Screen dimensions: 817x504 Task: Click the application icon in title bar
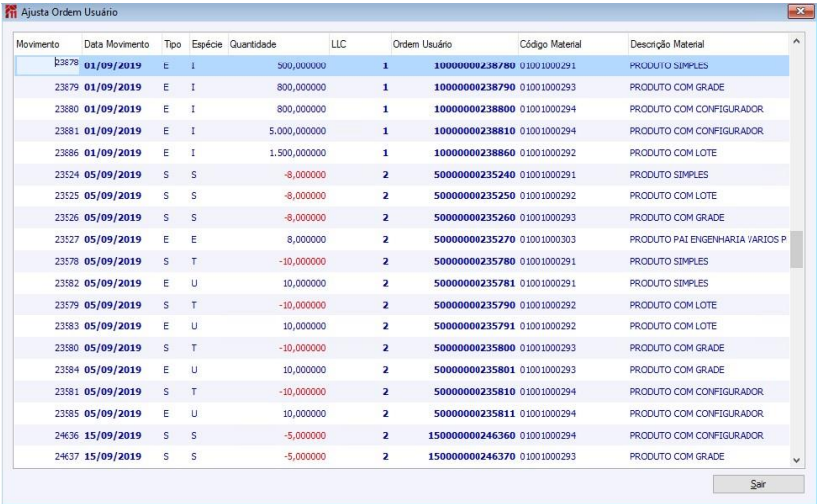[x=10, y=12]
